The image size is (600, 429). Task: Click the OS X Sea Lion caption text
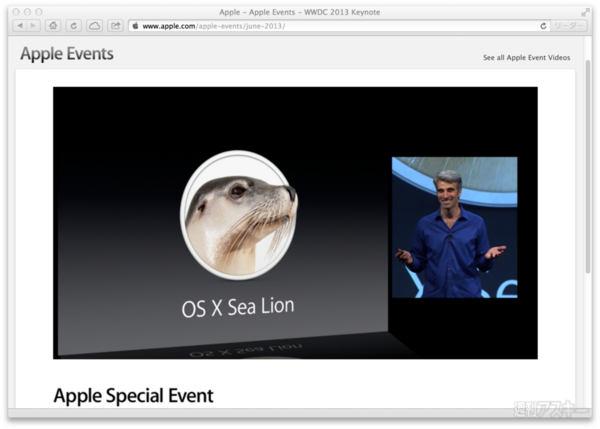click(238, 308)
